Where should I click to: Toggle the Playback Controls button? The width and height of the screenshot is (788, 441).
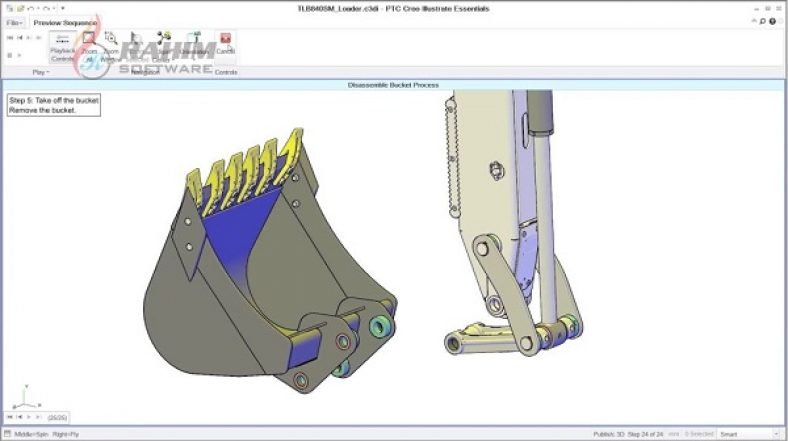pyautogui.click(x=63, y=47)
